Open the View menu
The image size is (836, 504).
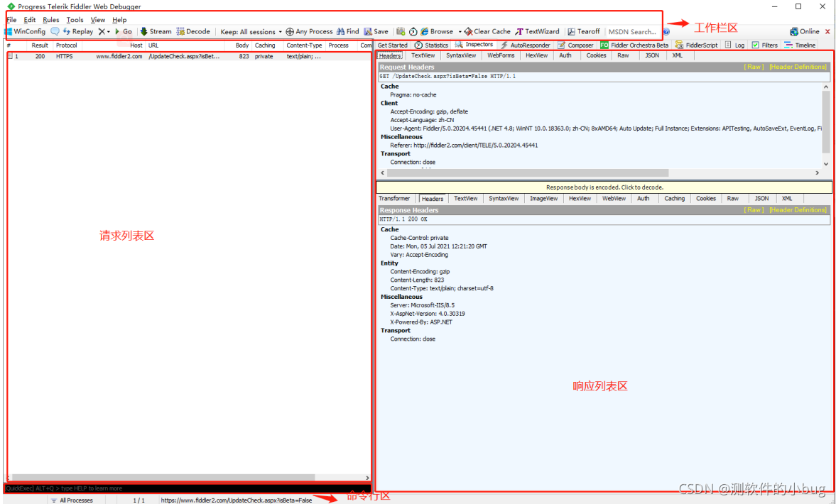[97, 20]
